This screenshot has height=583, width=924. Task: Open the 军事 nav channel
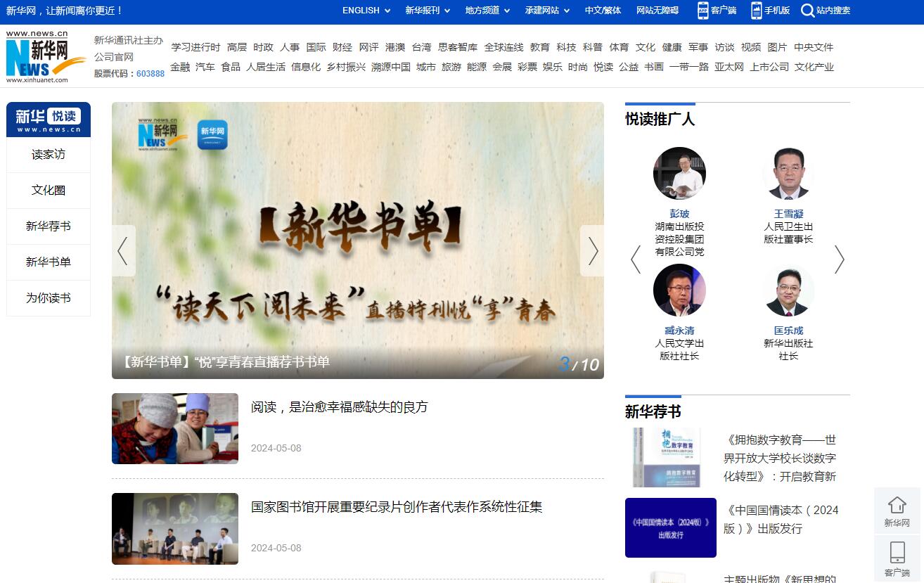698,47
